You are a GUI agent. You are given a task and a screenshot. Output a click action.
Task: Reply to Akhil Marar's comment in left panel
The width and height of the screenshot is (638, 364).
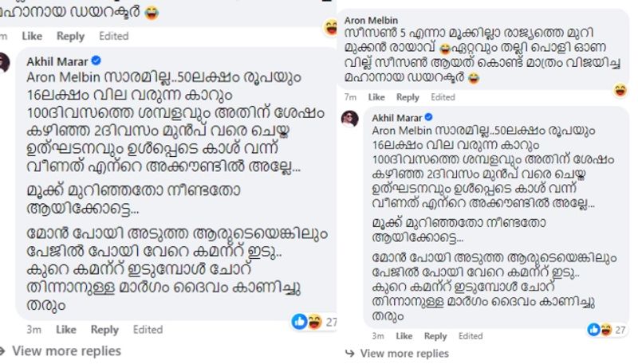click(104, 329)
